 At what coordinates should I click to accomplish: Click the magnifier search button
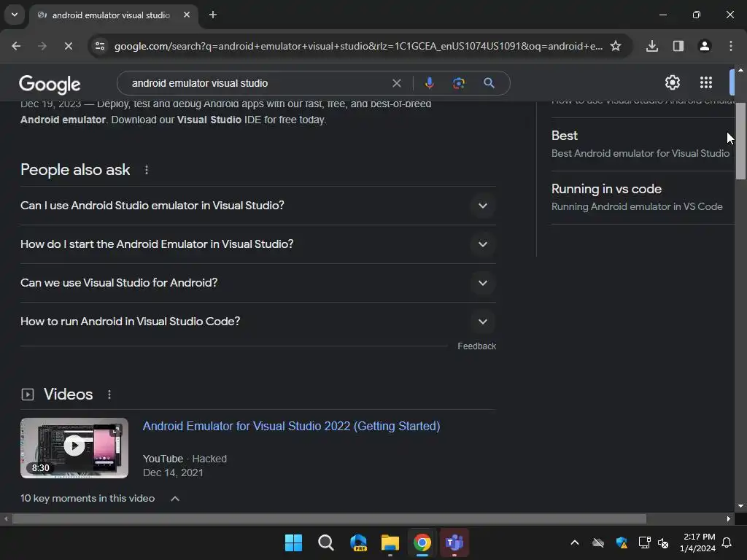pos(489,83)
